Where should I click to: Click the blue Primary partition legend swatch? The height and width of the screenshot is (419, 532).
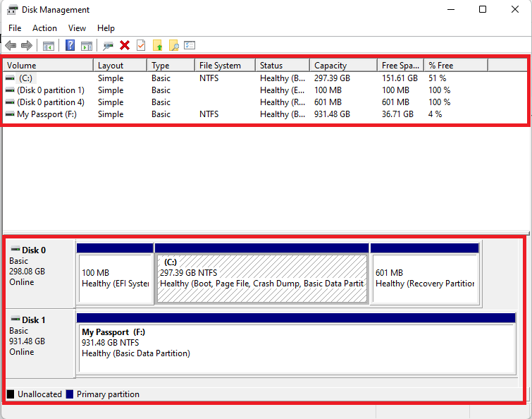[x=70, y=394]
